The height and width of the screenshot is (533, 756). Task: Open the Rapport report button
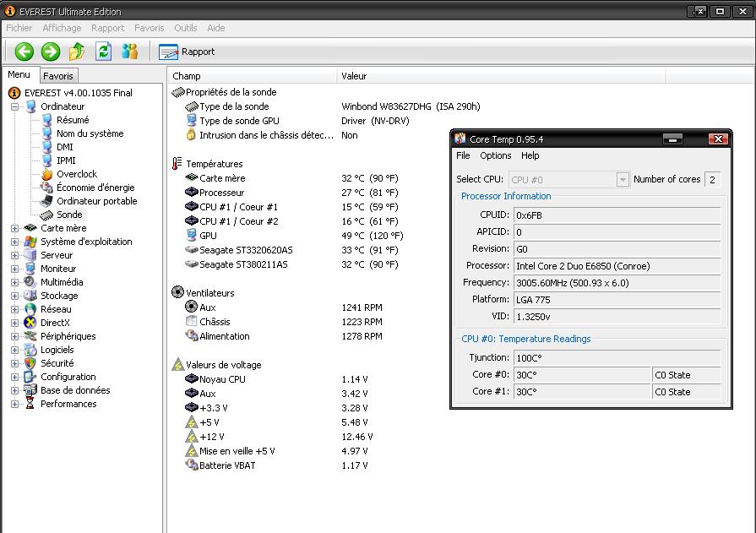188,52
